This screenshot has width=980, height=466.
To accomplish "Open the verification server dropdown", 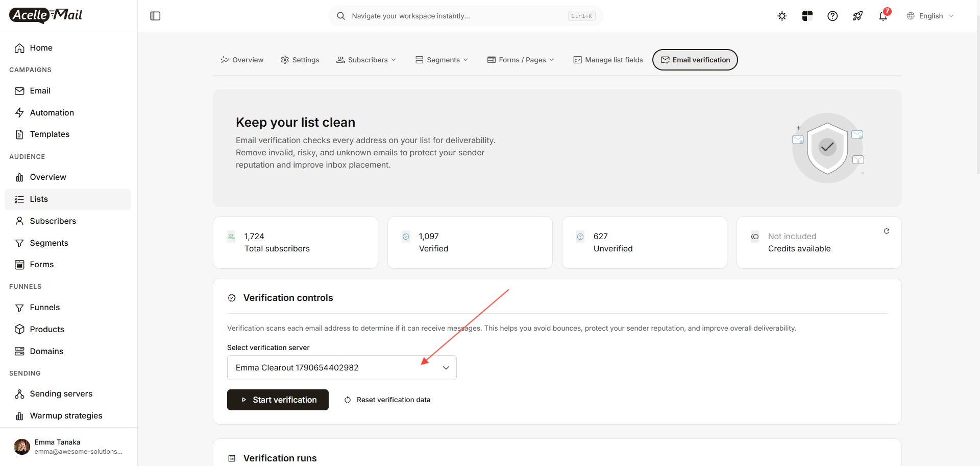I will pos(342,367).
